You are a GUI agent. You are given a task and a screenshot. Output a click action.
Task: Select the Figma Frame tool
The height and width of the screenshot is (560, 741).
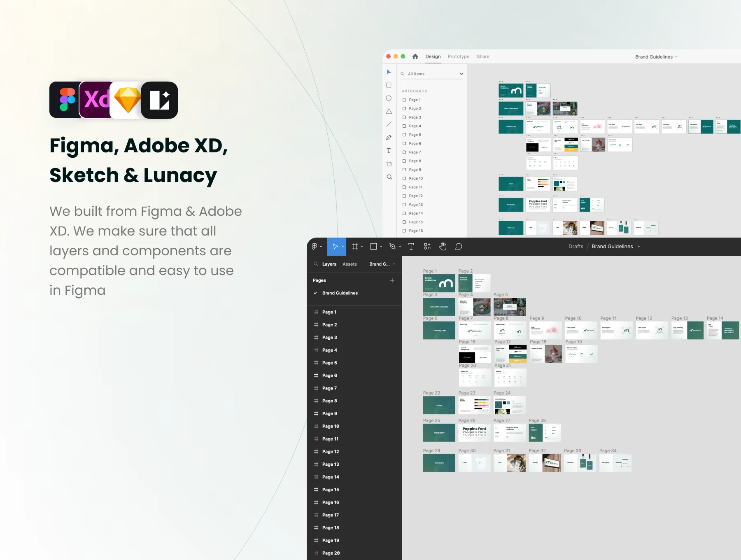355,247
